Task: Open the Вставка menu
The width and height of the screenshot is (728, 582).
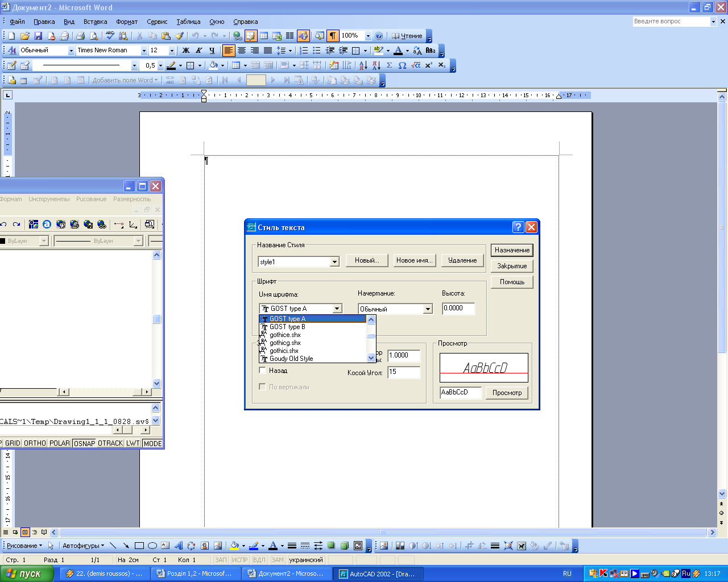Action: 95,22
